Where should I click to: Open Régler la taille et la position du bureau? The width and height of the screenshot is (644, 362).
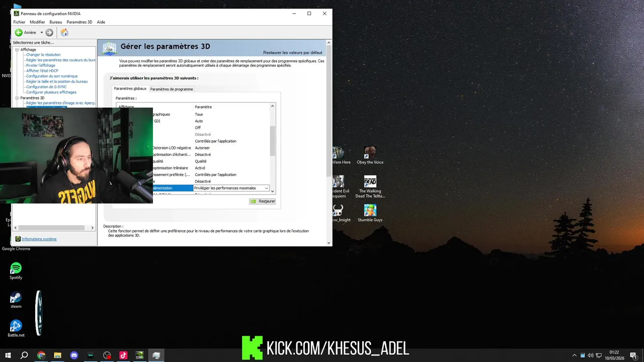pyautogui.click(x=57, y=81)
